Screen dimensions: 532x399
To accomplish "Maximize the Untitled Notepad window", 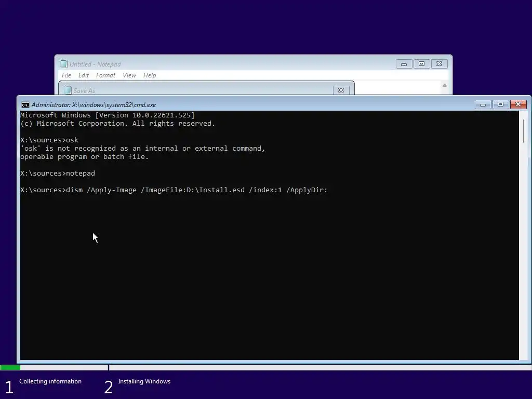I will (421, 64).
